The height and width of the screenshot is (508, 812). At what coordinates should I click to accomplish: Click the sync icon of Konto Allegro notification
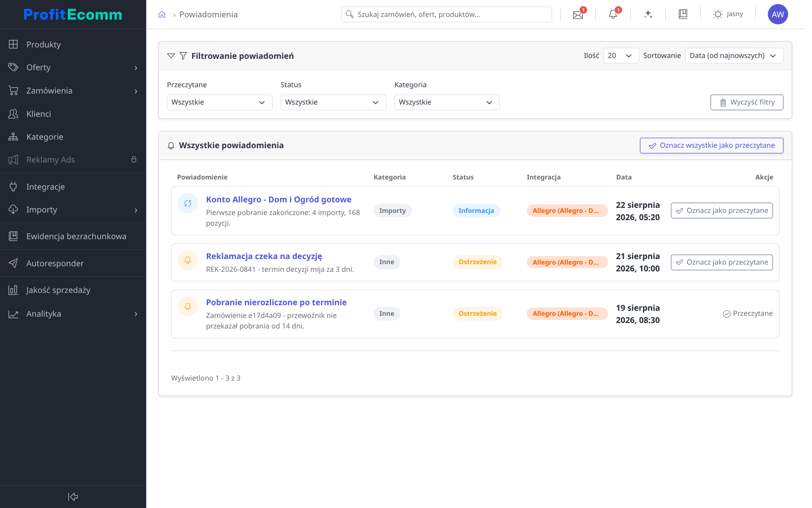tap(188, 204)
